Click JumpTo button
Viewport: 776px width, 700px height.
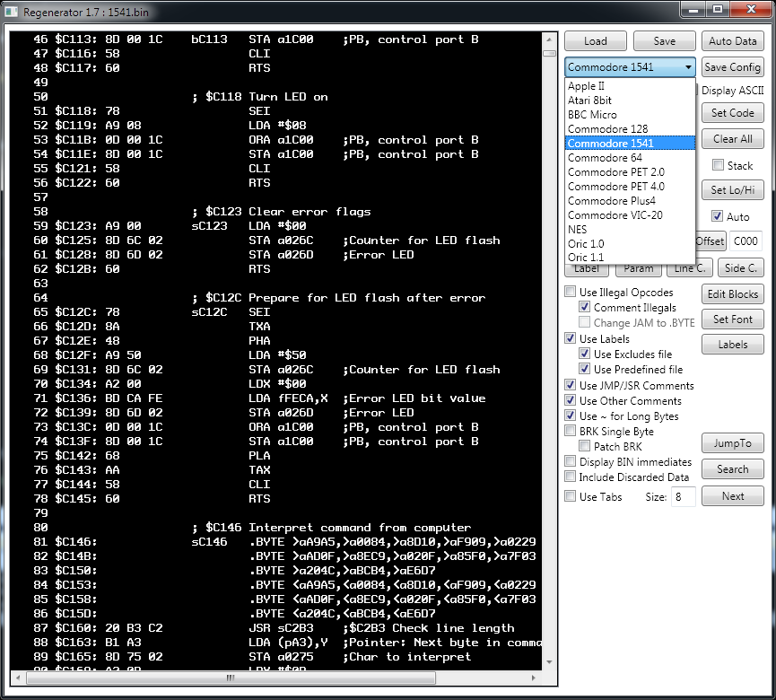pos(732,443)
